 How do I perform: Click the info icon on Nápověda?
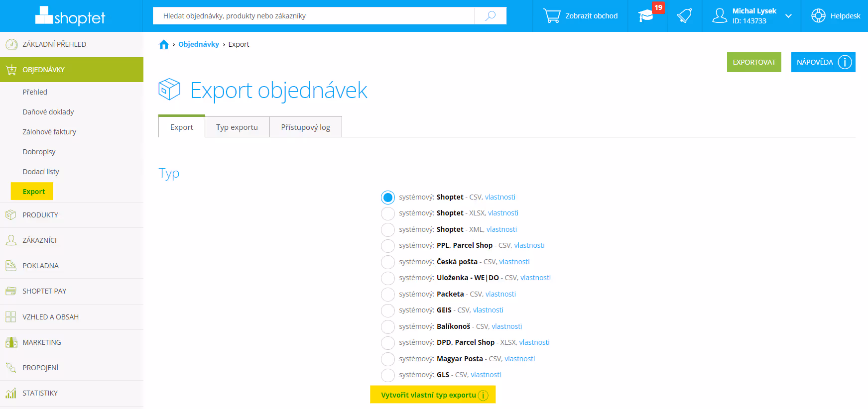tap(845, 62)
